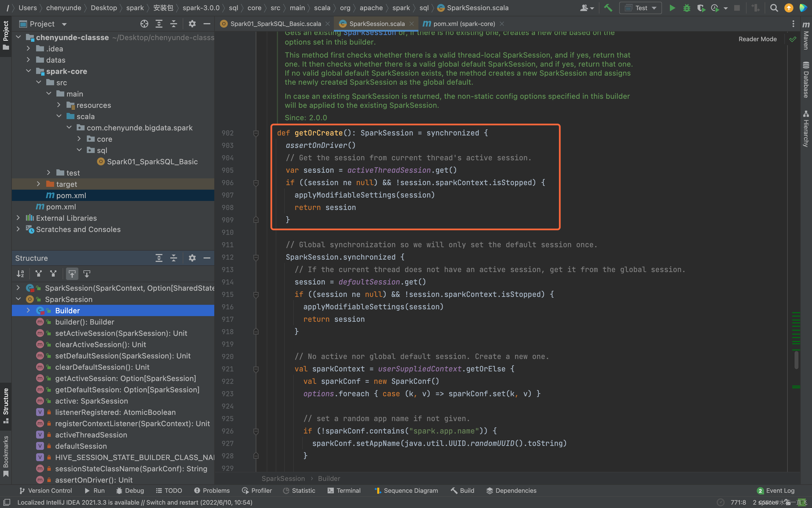This screenshot has height=508, width=812.
Task: Open Problems tool window
Action: [x=212, y=491]
